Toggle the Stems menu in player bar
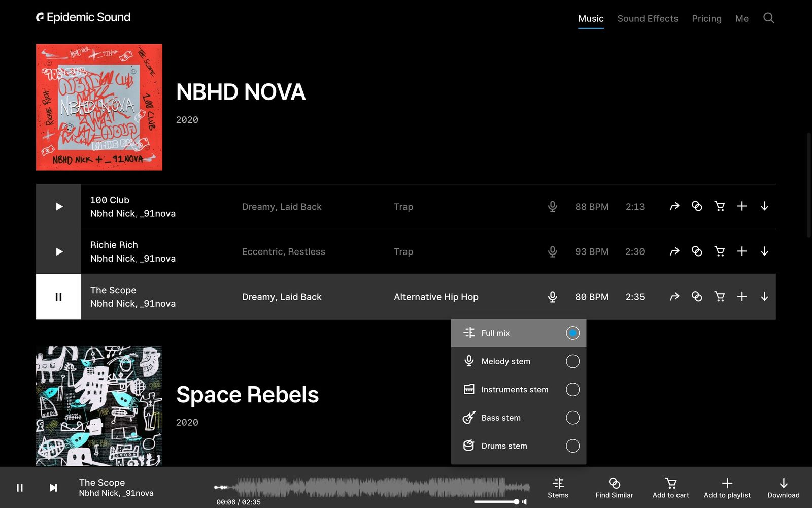This screenshot has height=508, width=812. point(558,487)
